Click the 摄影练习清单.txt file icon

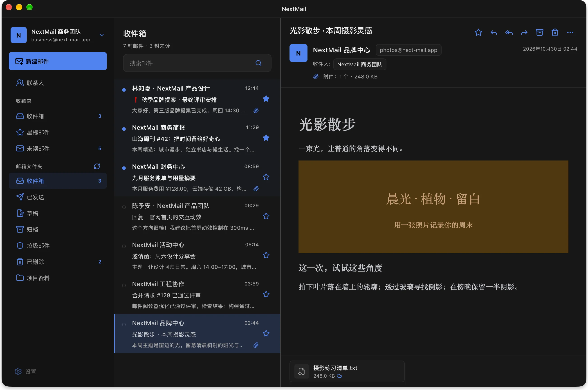301,371
